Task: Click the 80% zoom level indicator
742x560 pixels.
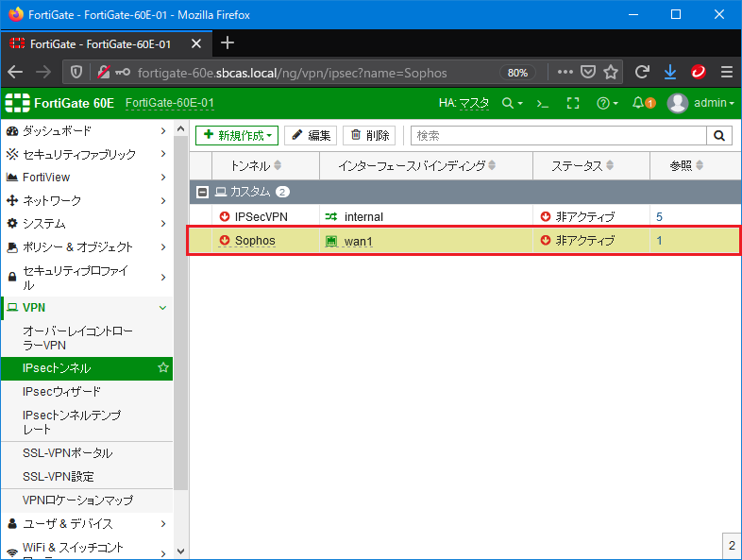Action: [x=517, y=73]
